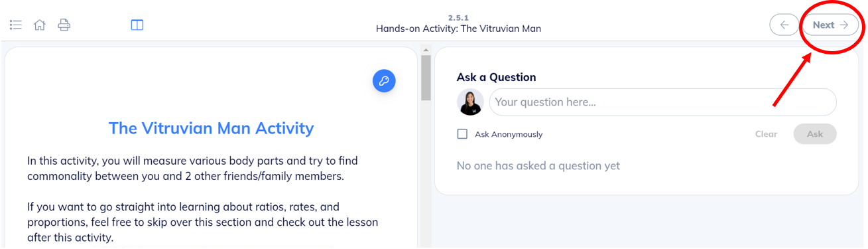The width and height of the screenshot is (868, 249).
Task: Focus the 'Your question here...' field
Action: pyautogui.click(x=663, y=102)
